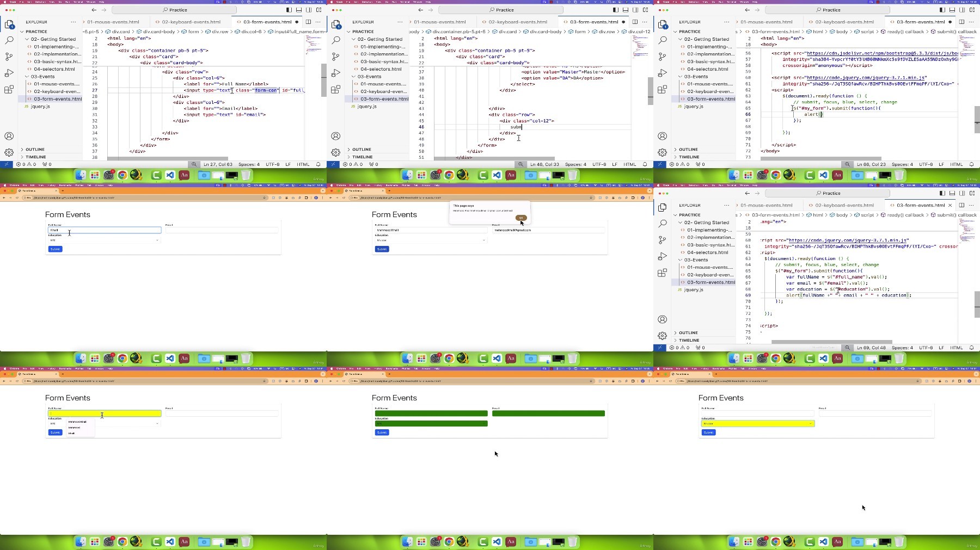Click Submit below the yellow Education dropdown
980x550 pixels.
pos(708,432)
